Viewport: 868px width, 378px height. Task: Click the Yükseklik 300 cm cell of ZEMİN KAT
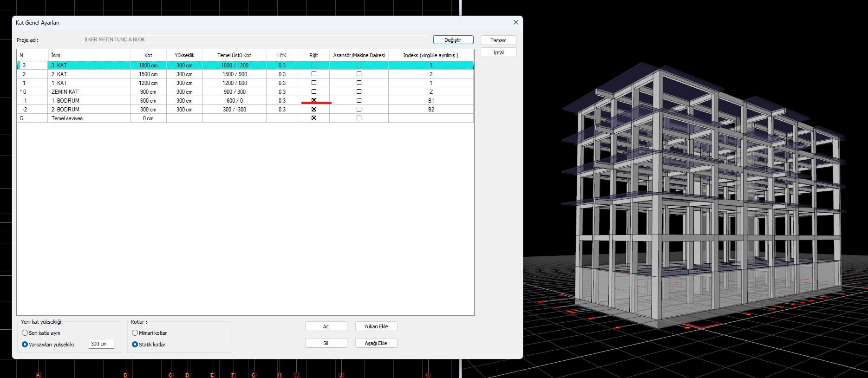pyautogui.click(x=184, y=92)
